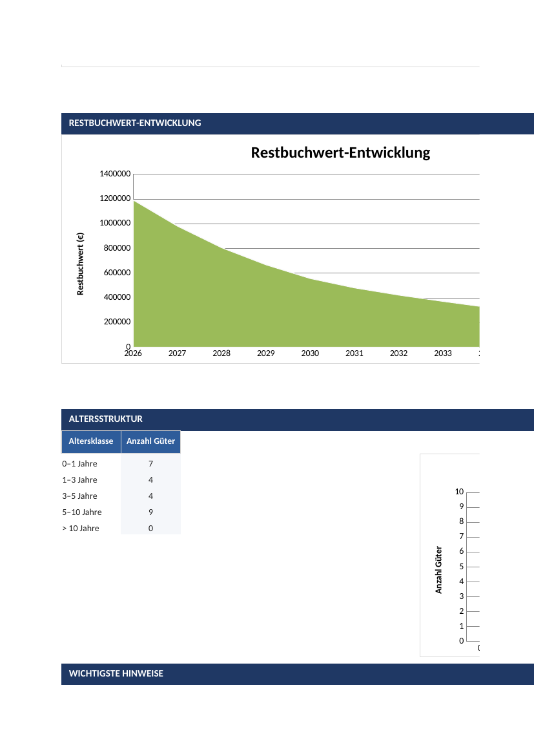Click the 1400000 y-axis value

[115, 174]
